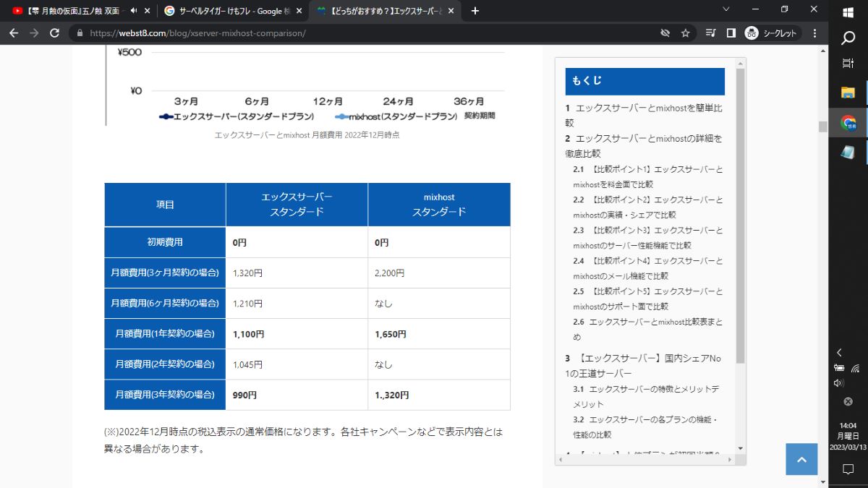Click the third-party cookie blocked eye icon
Image resolution: width=868 pixels, height=488 pixels.
[665, 33]
